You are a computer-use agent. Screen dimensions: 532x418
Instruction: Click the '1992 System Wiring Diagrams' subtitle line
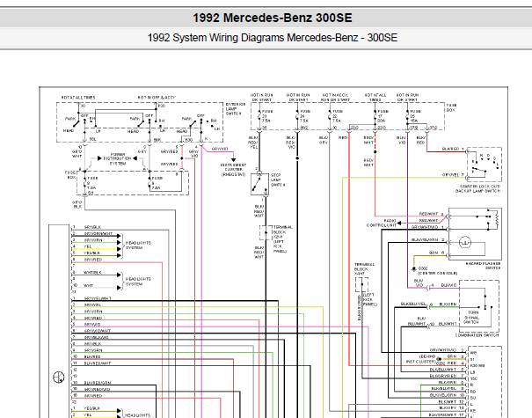tap(272, 38)
